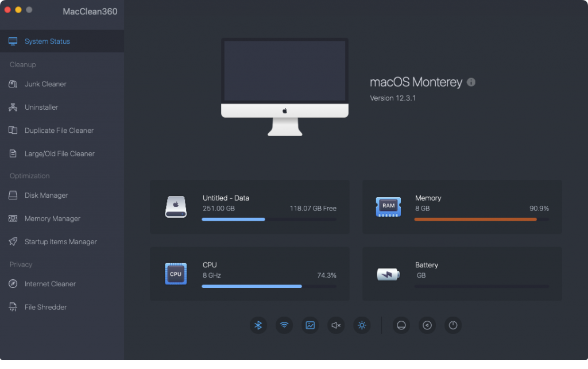This screenshot has width=588, height=369.
Task: Click the 8 GHz CPU text
Action: click(212, 275)
